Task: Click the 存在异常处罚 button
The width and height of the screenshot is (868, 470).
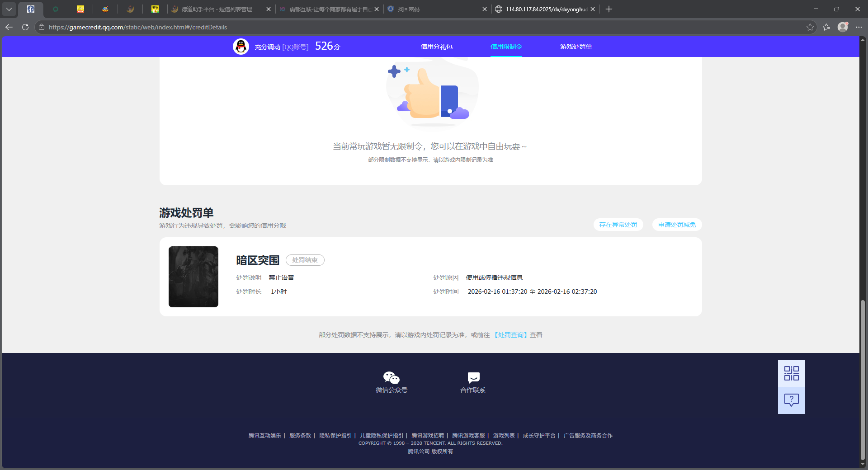Action: 618,225
